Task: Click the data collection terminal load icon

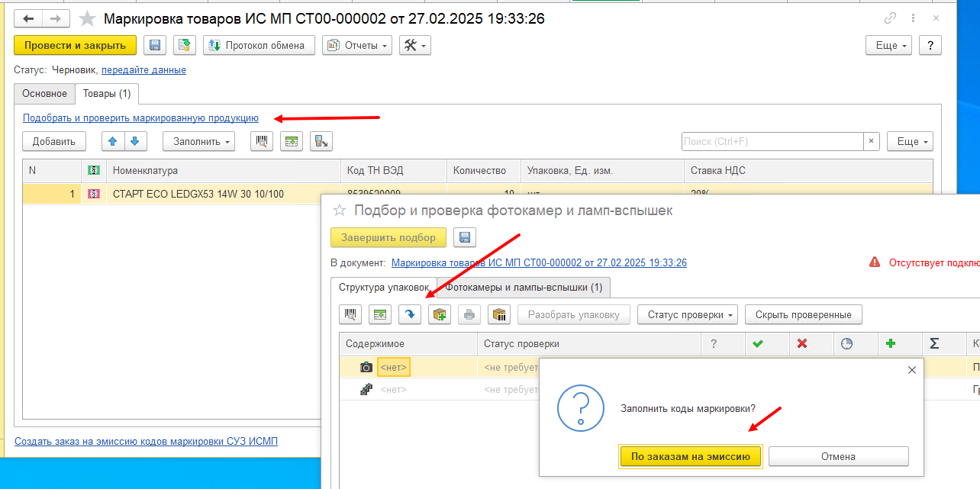Action: [x=321, y=141]
